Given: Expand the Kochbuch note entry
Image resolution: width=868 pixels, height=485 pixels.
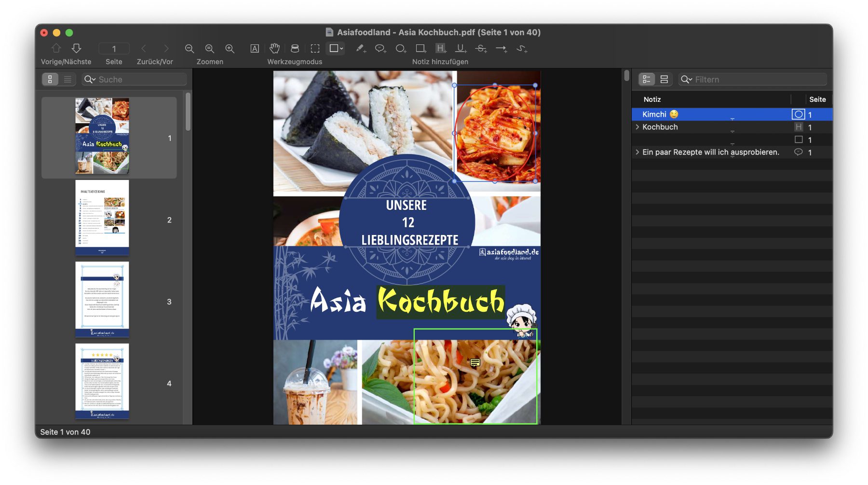Looking at the screenshot, I should click(x=637, y=127).
